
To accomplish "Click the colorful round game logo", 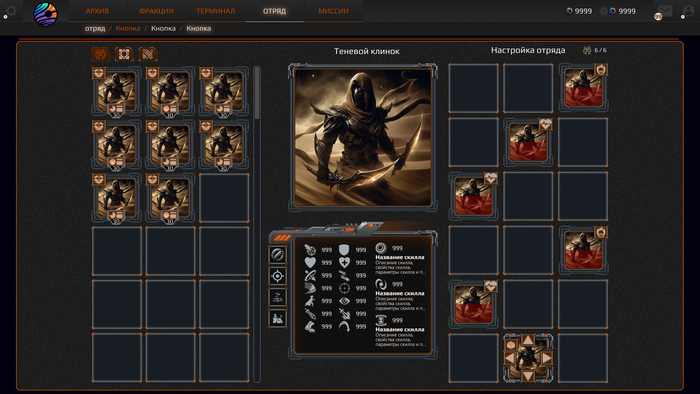I will pos(46,14).
